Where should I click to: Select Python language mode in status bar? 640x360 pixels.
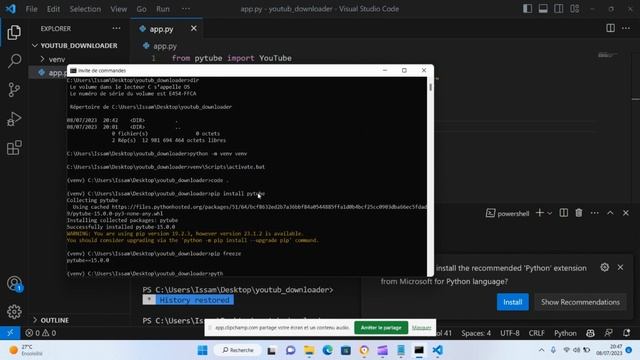pyautogui.click(x=565, y=333)
